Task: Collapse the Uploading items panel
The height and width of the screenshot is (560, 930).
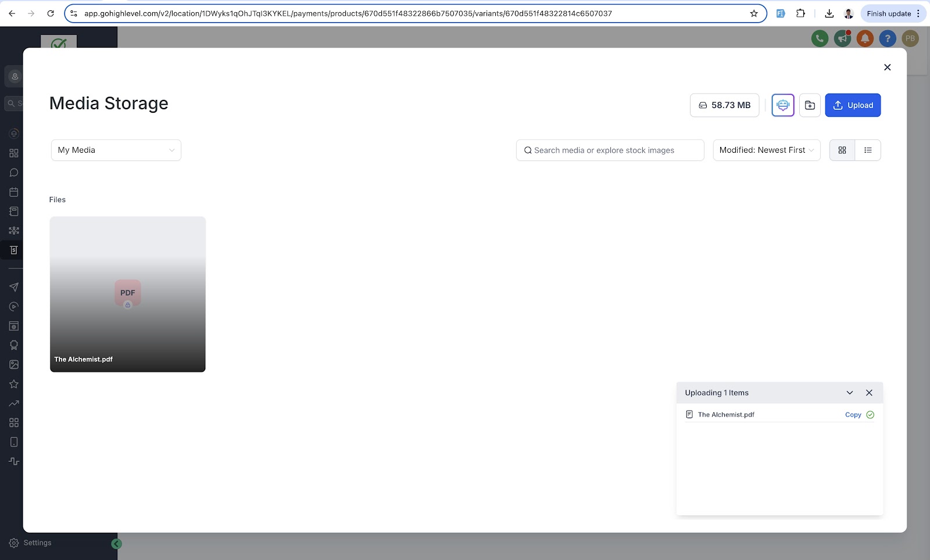Action: click(x=850, y=393)
